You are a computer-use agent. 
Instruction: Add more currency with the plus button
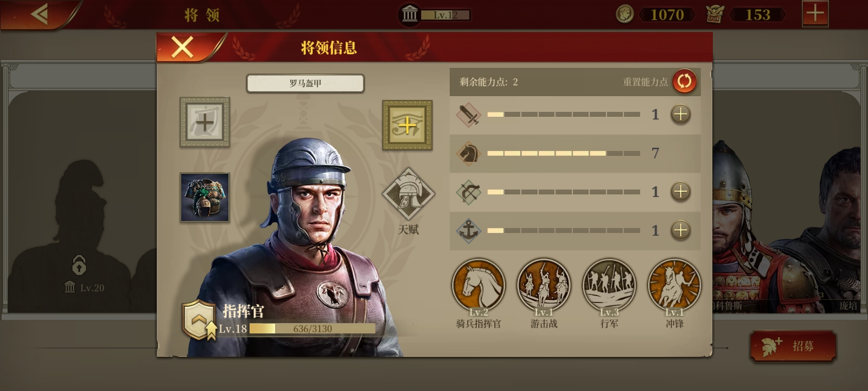(815, 14)
